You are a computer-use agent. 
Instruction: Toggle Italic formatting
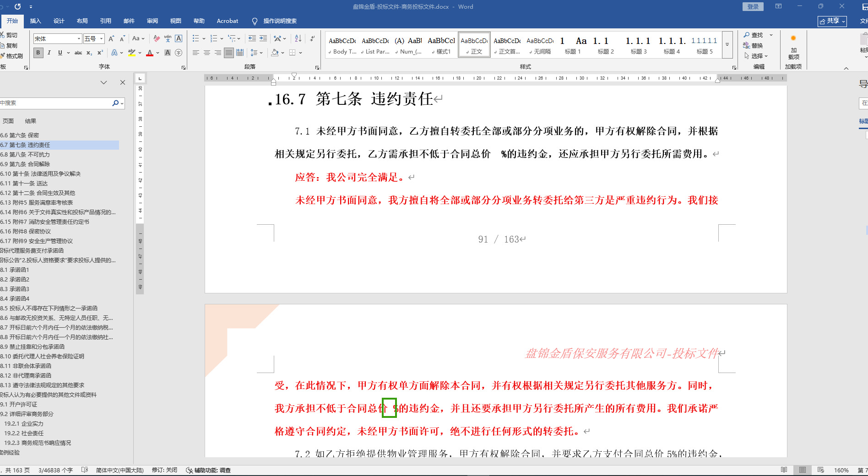(x=49, y=53)
